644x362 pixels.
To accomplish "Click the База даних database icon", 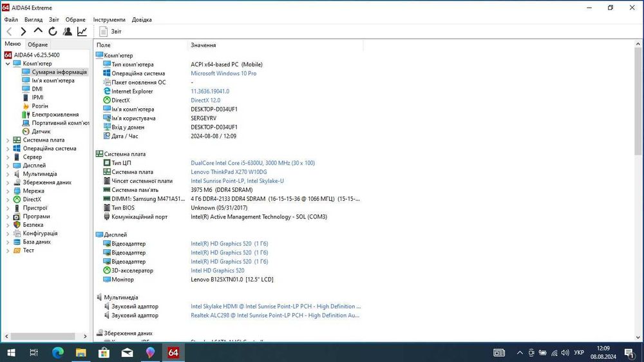I will [17, 242].
